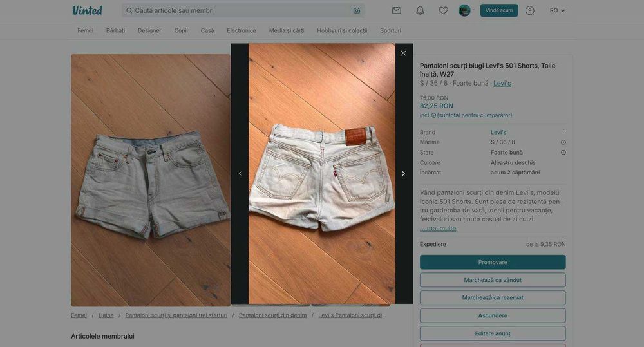Open the Electronice category
Image resolution: width=644 pixels, height=347 pixels.
[241, 30]
